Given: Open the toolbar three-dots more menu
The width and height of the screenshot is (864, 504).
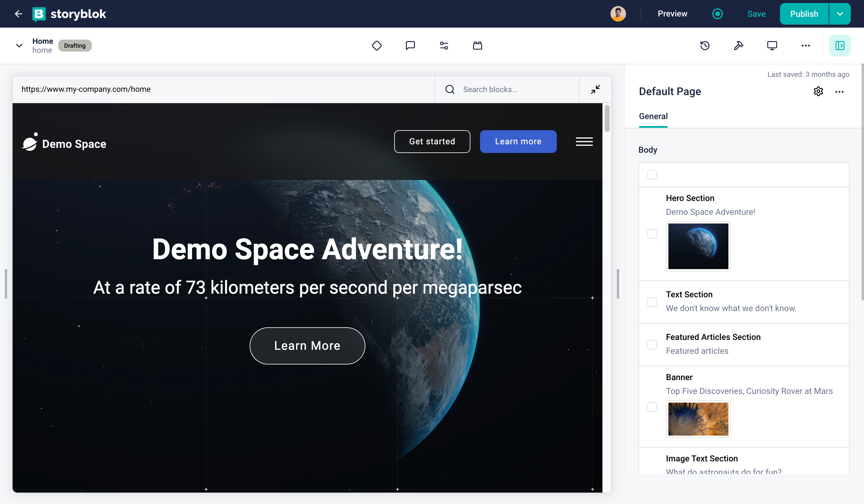Looking at the screenshot, I should 806,46.
